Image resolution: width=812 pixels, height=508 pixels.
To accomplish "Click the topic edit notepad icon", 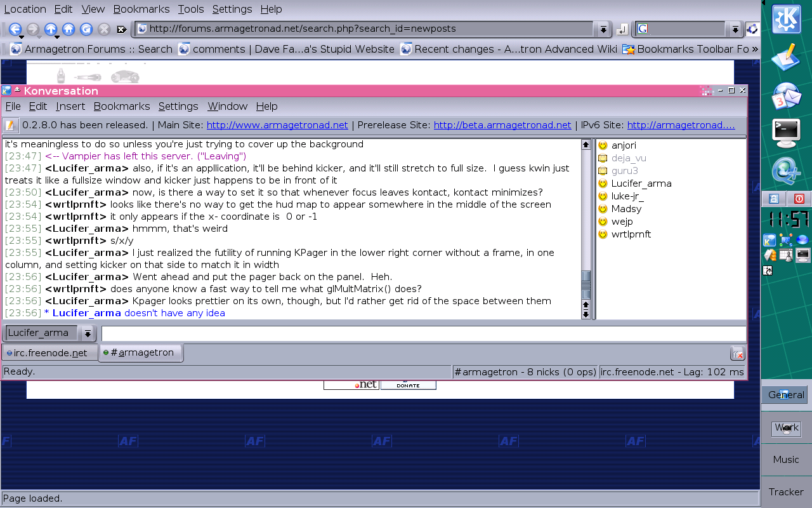I will pos(11,126).
